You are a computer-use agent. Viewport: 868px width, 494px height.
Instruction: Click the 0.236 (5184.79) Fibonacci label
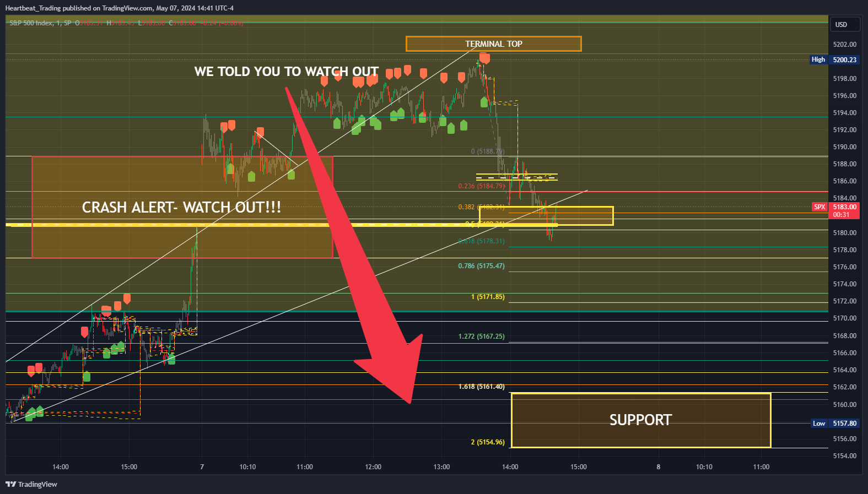pos(481,186)
